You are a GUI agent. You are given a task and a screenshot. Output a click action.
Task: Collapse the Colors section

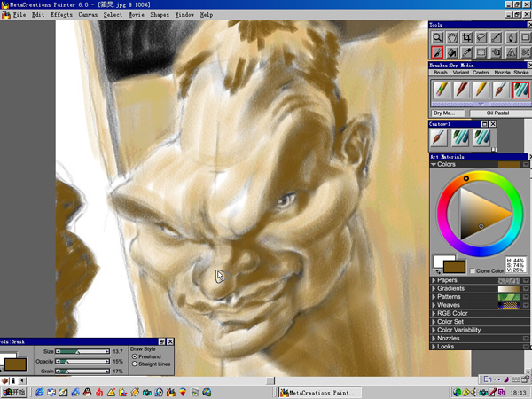tap(434, 164)
